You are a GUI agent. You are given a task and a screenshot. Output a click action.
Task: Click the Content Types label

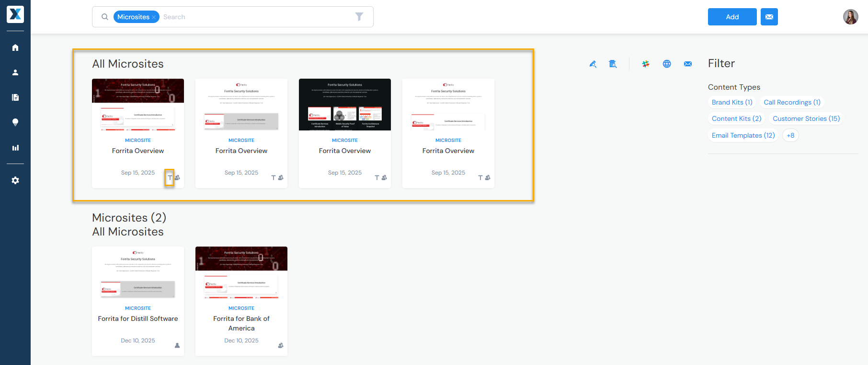[x=734, y=87]
